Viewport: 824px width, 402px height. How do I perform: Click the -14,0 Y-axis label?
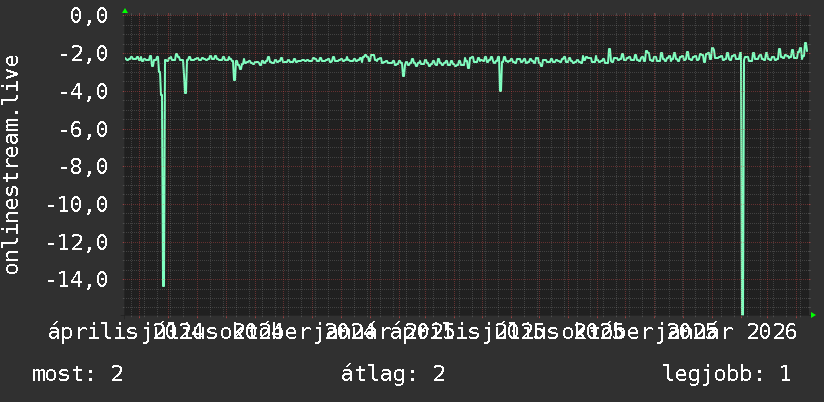[77, 279]
